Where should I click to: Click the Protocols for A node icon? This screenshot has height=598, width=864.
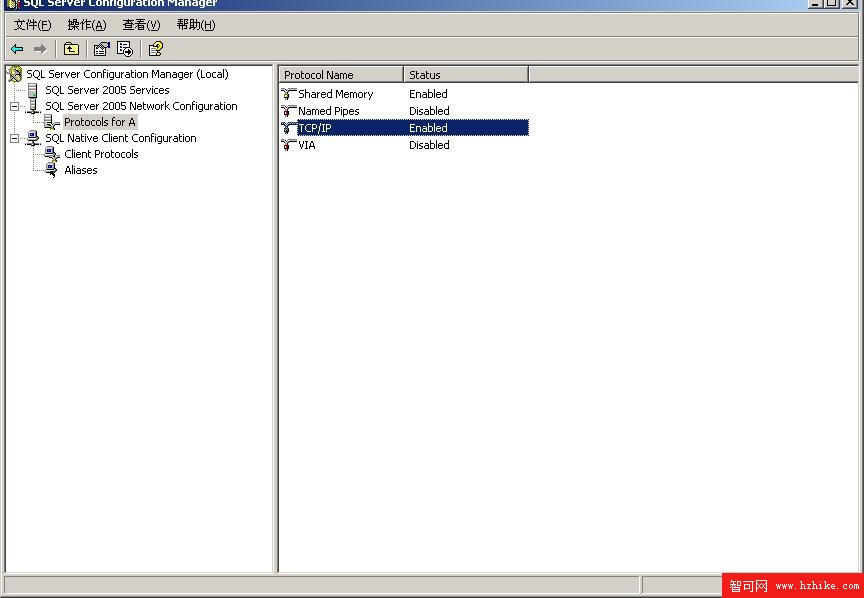click(52, 122)
